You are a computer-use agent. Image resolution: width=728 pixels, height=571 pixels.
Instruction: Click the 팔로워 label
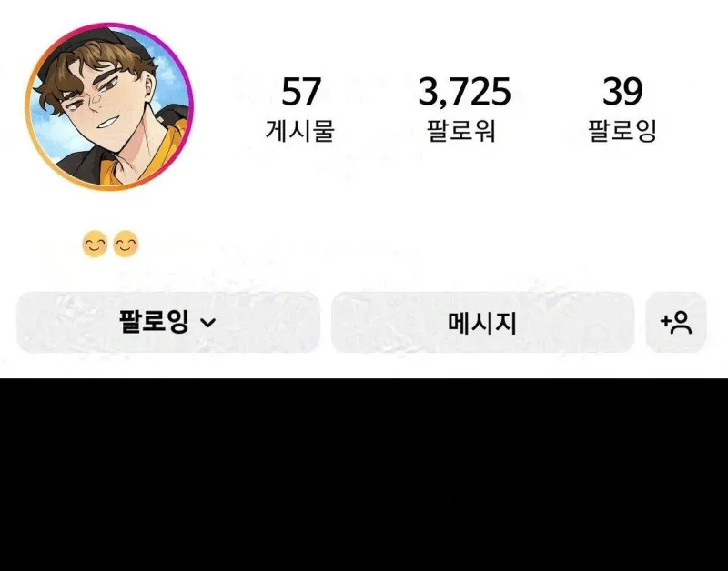(461, 131)
